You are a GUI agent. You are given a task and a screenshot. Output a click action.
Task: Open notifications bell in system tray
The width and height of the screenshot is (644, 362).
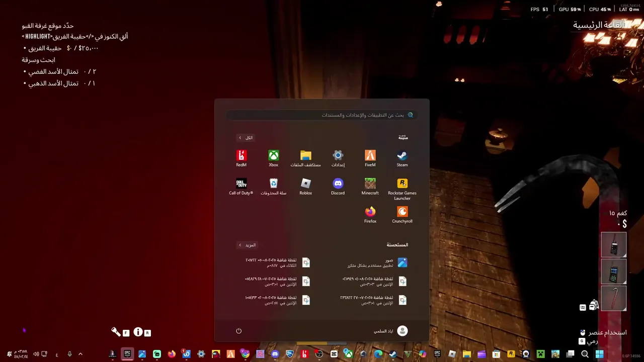point(9,354)
